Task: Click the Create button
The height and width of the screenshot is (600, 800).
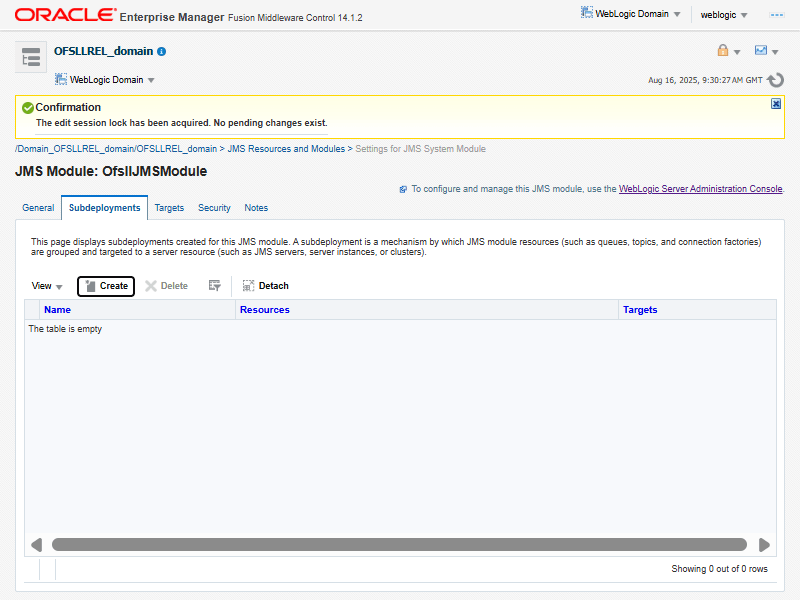Action: tap(106, 286)
